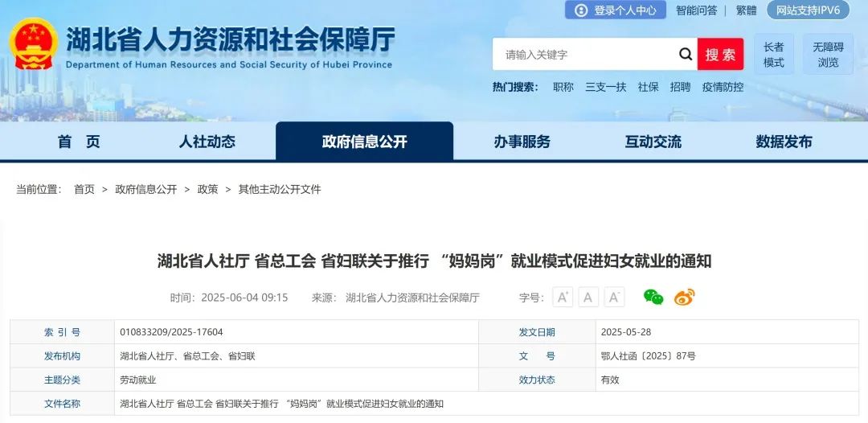The width and height of the screenshot is (868, 423).
Task: Click the 发文日期 label cell
Action: pyautogui.click(x=537, y=332)
